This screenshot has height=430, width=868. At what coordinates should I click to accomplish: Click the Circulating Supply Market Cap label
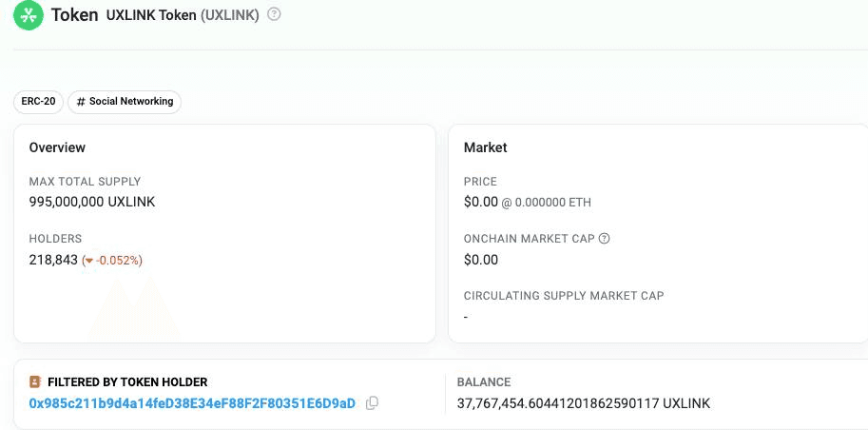[563, 296]
